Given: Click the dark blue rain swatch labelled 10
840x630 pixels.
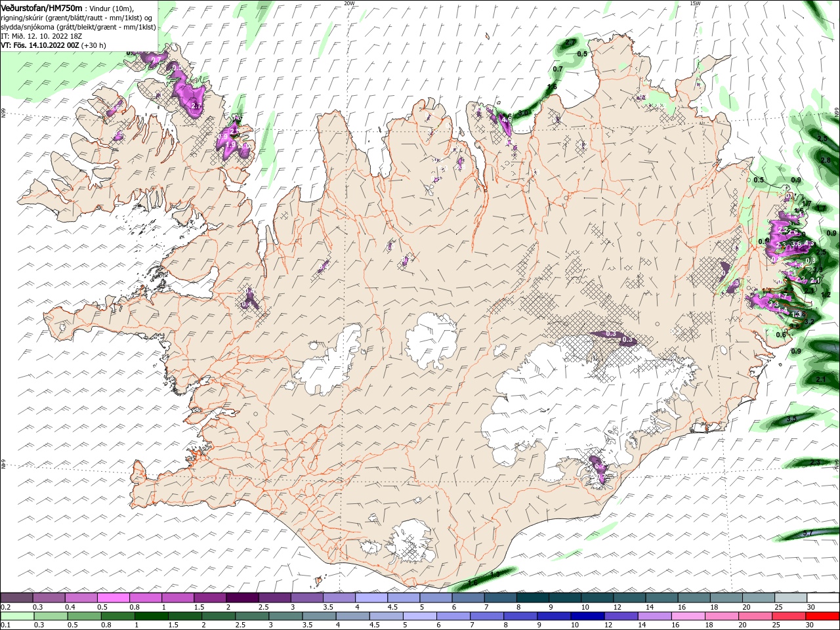Looking at the screenshot, I should [587, 616].
